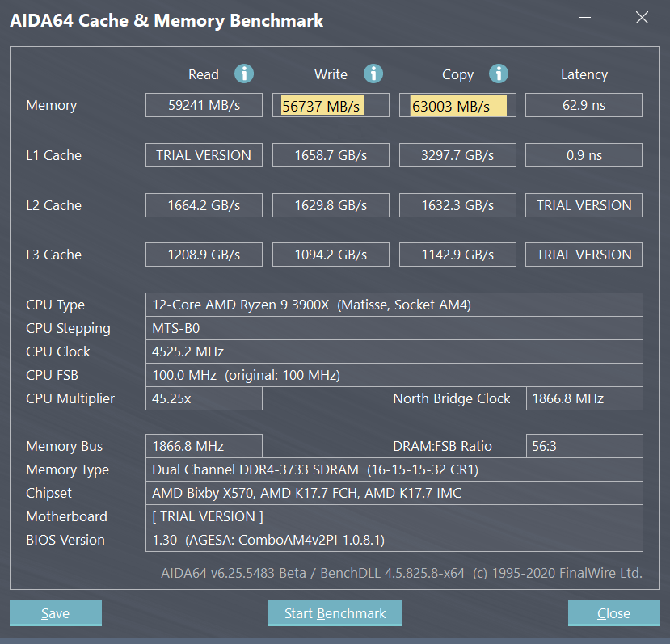Click L1 Cache Read TRIAL VERSION cell
Screen dimensions: 670x644
coord(204,155)
